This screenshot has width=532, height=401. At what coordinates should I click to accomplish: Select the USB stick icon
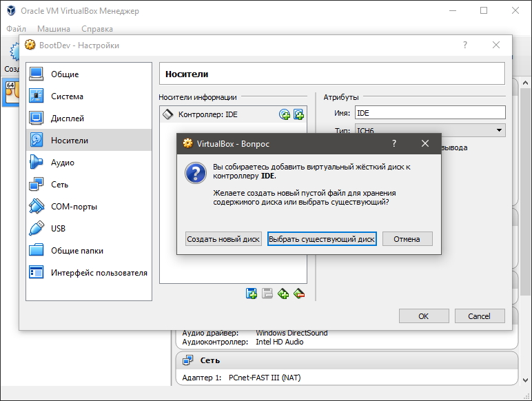point(36,228)
